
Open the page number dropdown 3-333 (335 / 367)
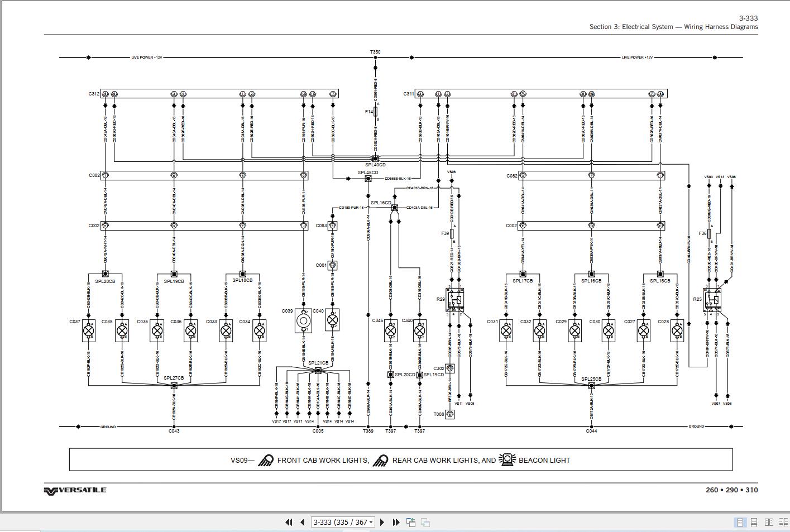pos(343,523)
